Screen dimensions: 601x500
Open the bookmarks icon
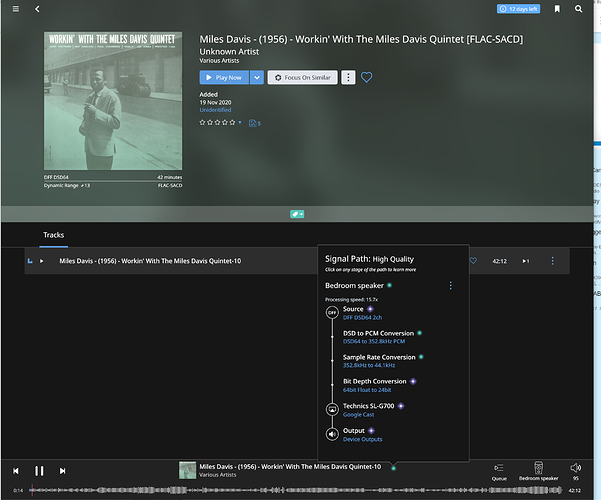coord(557,9)
